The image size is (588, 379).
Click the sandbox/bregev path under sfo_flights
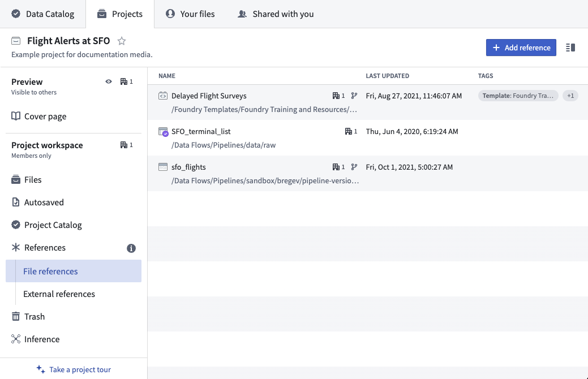pyautogui.click(x=265, y=180)
